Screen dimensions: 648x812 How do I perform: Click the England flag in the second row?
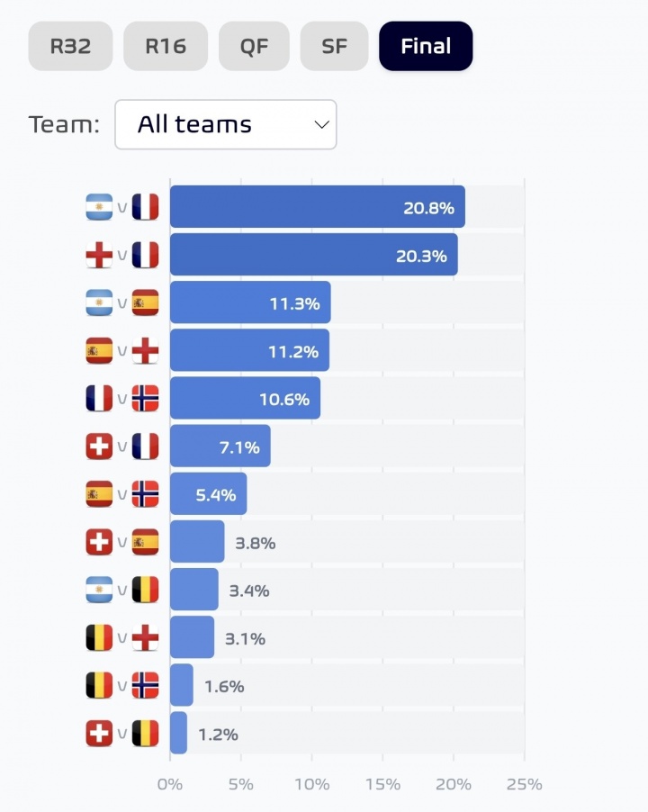(x=99, y=255)
